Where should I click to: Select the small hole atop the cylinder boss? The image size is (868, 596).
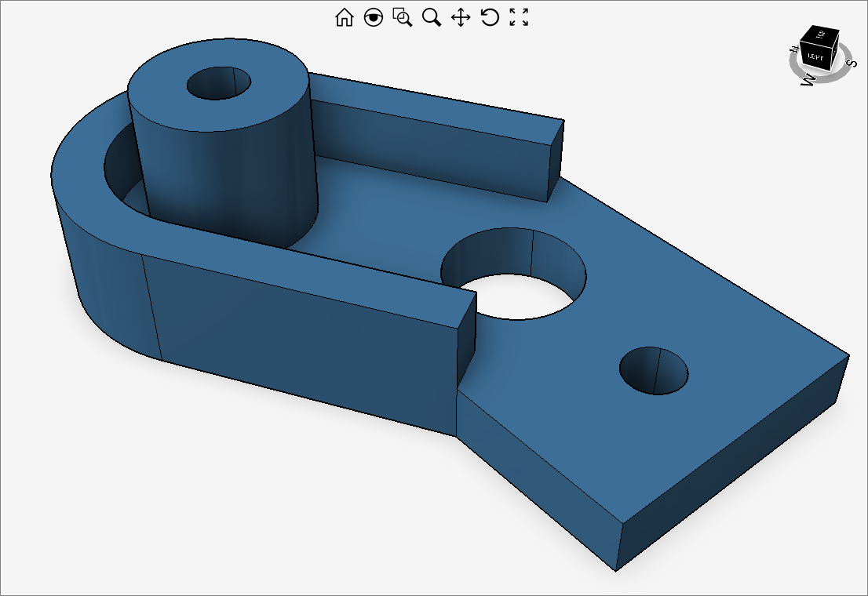click(x=218, y=83)
